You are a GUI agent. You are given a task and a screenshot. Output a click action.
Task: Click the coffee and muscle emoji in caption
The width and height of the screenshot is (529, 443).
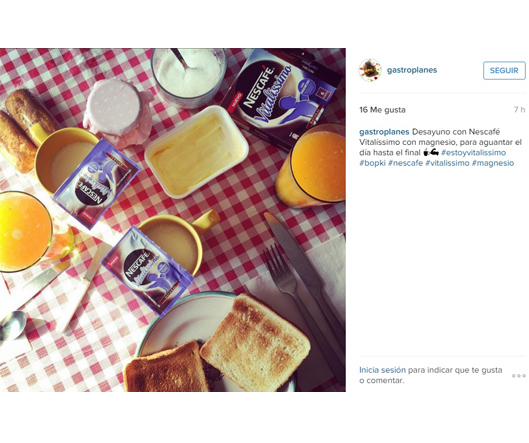pyautogui.click(x=431, y=153)
